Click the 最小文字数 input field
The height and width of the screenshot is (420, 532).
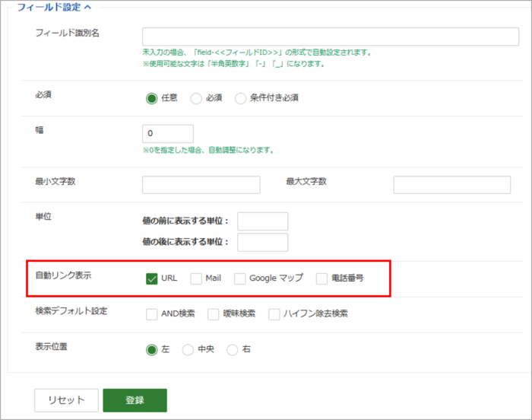point(201,185)
